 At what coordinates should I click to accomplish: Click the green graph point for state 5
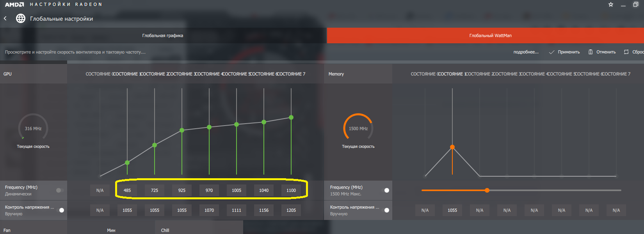click(x=237, y=124)
